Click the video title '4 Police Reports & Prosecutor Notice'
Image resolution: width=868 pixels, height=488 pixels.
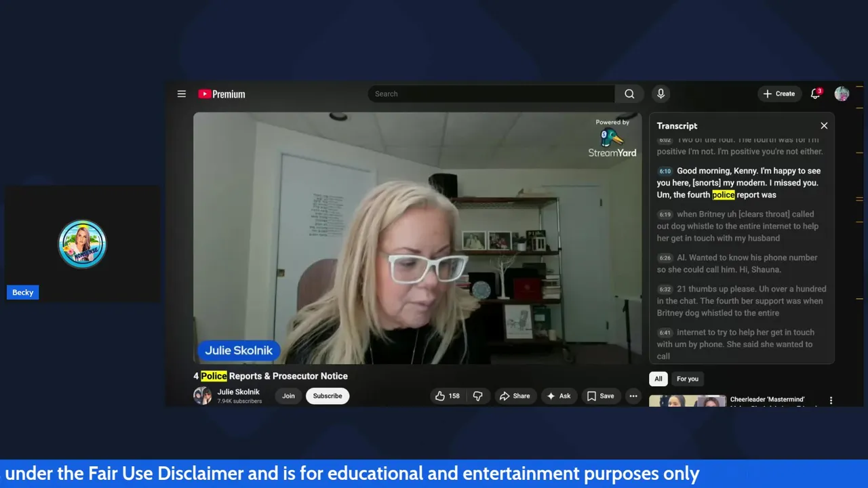point(271,376)
